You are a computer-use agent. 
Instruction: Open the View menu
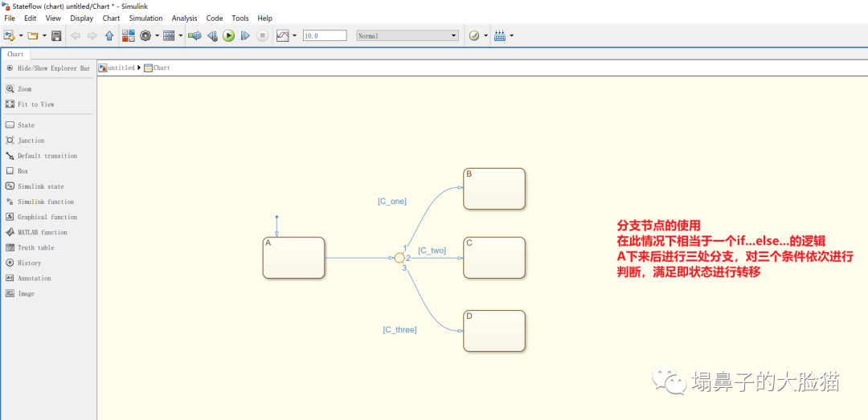tap(53, 18)
